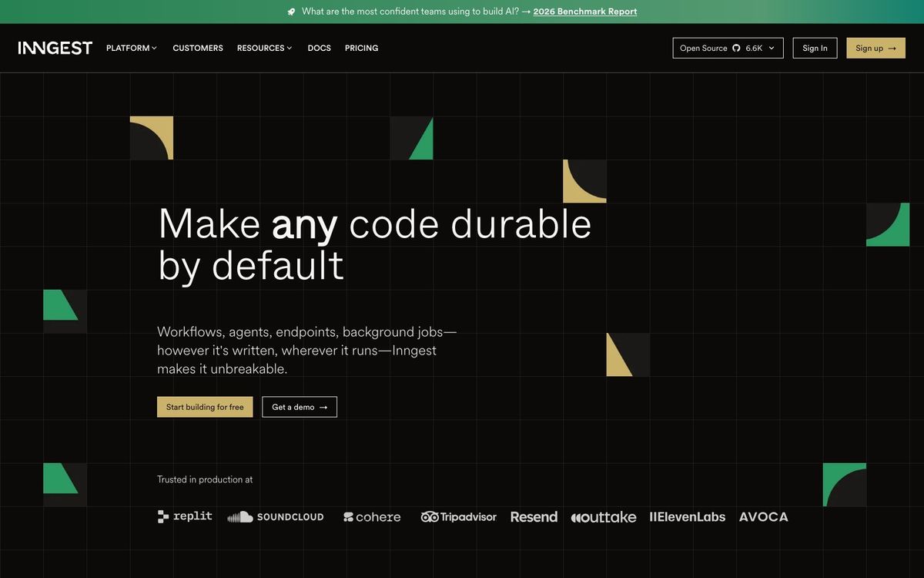
Task: Expand the Platform chevron arrow
Action: point(154,48)
